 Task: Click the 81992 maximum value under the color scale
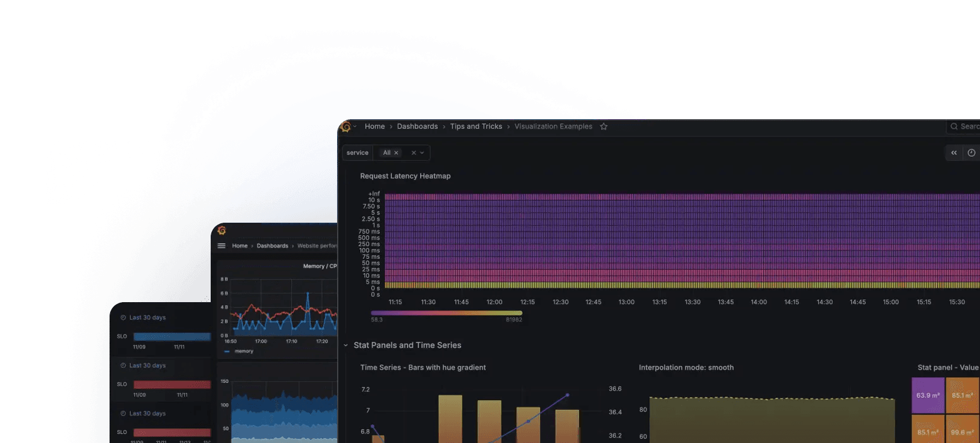(514, 320)
